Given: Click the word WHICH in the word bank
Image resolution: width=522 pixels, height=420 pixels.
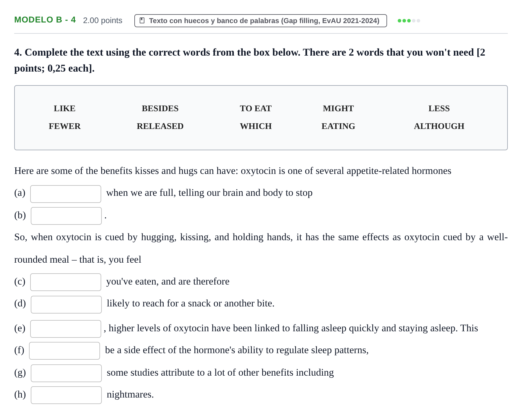Looking at the screenshot, I should click(x=256, y=126).
